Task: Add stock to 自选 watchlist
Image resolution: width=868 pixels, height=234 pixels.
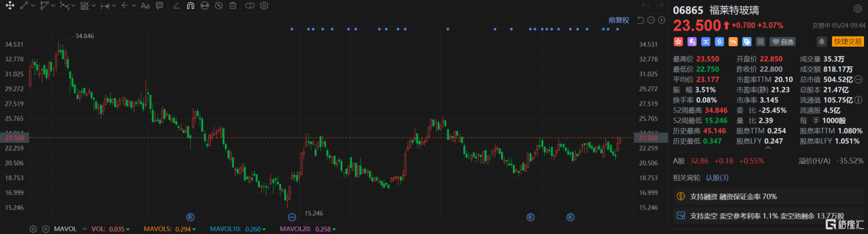Action: (x=782, y=42)
